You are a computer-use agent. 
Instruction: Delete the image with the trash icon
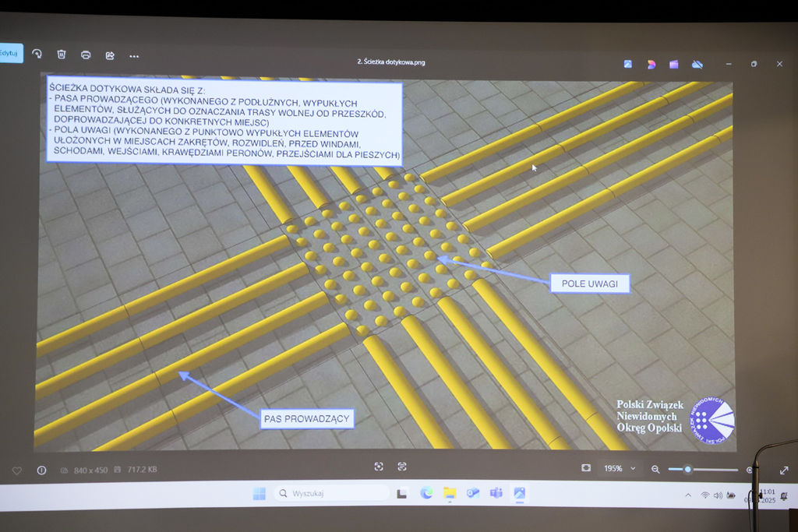[x=62, y=55]
